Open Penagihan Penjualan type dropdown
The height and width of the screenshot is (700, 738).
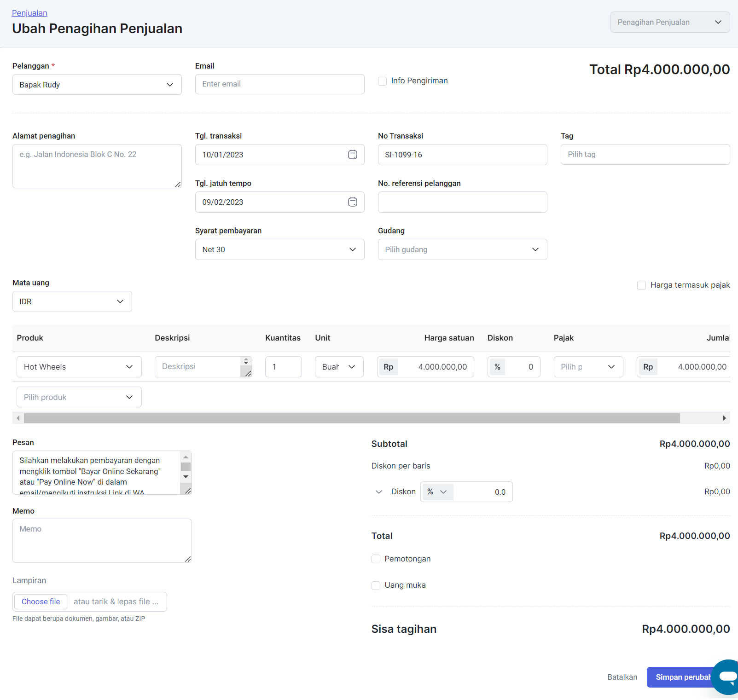[670, 22]
